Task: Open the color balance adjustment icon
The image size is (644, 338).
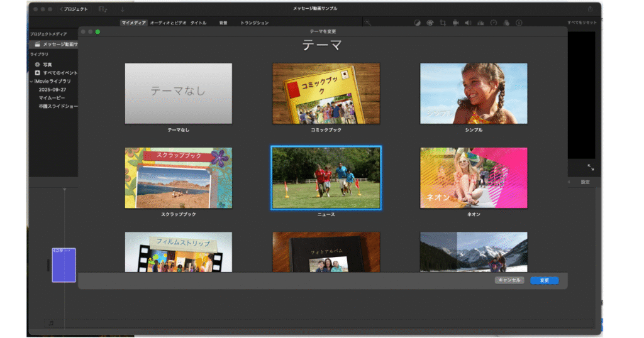Action: [417, 23]
